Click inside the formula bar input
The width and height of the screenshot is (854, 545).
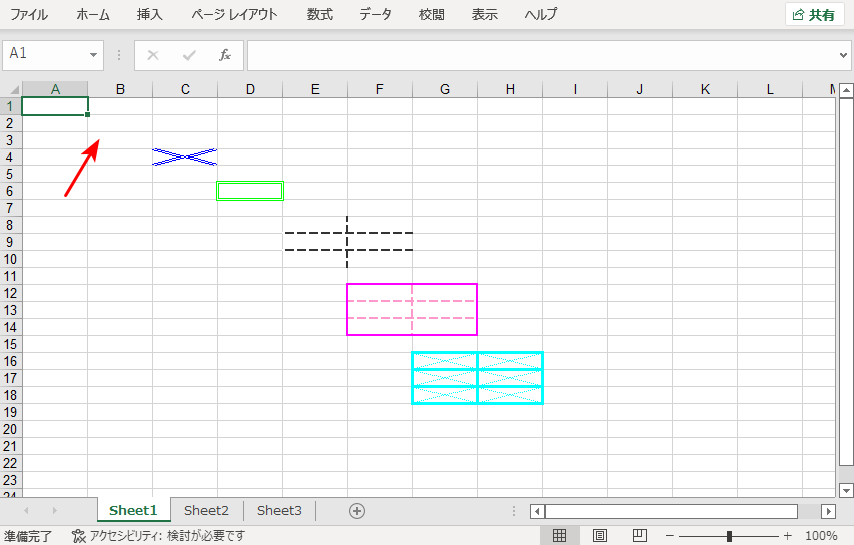click(542, 55)
